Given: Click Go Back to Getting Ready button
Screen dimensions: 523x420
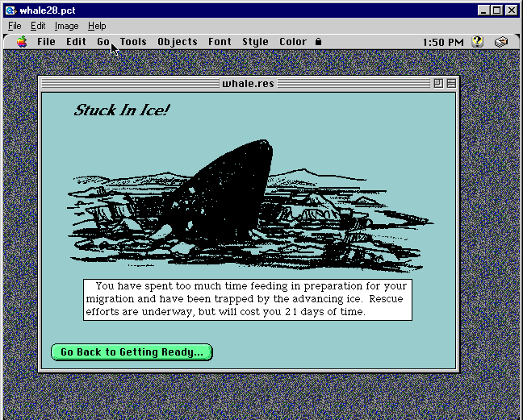Looking at the screenshot, I should click(132, 352).
